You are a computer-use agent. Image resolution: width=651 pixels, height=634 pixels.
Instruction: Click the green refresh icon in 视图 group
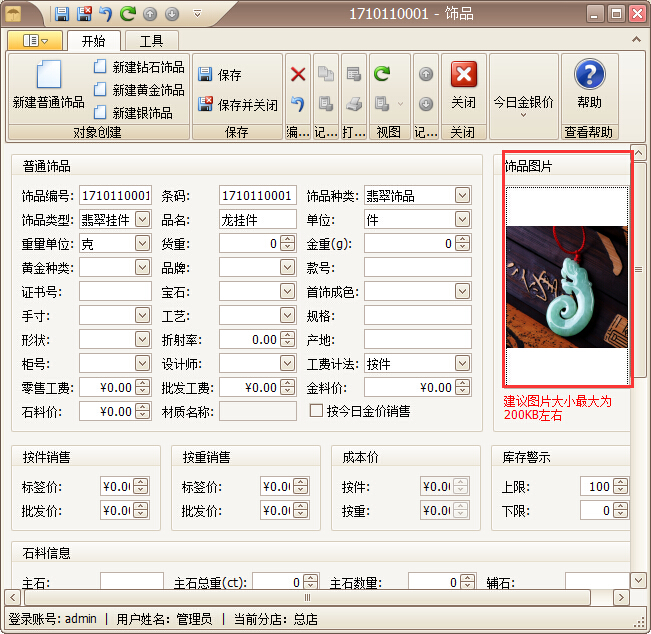click(x=382, y=74)
